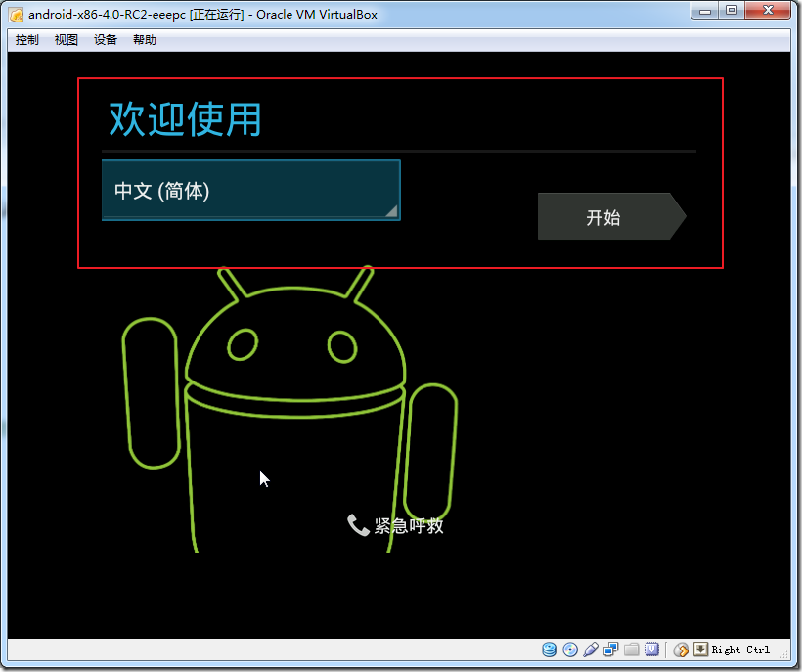Click the 紧急呼救 emergency call link
This screenshot has height=672, width=802.
[x=408, y=525]
